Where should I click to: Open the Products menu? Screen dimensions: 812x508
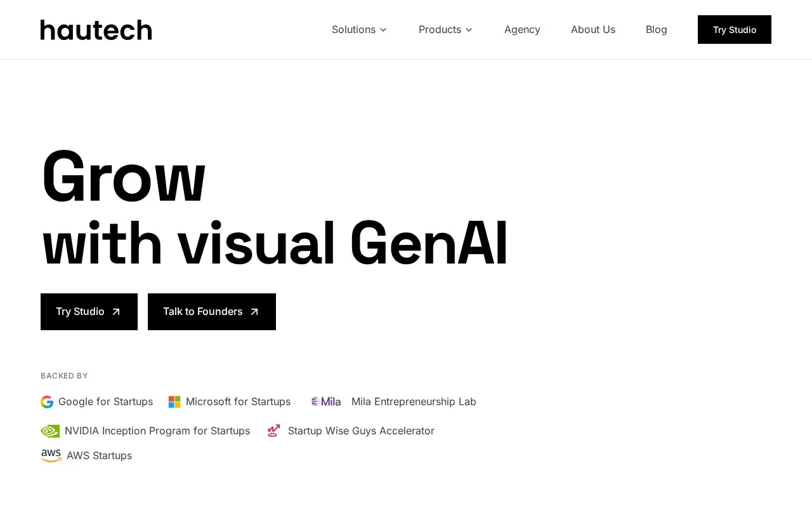tap(446, 30)
